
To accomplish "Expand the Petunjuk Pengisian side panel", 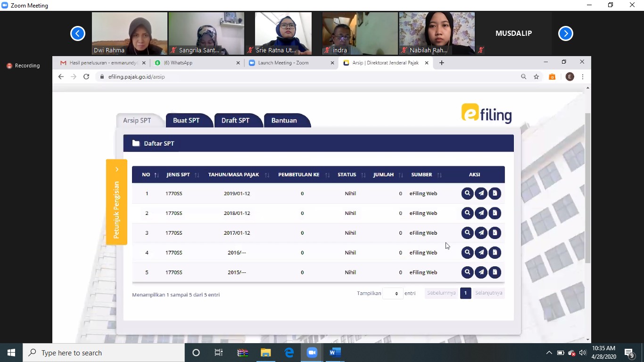I will pyautogui.click(x=116, y=202).
